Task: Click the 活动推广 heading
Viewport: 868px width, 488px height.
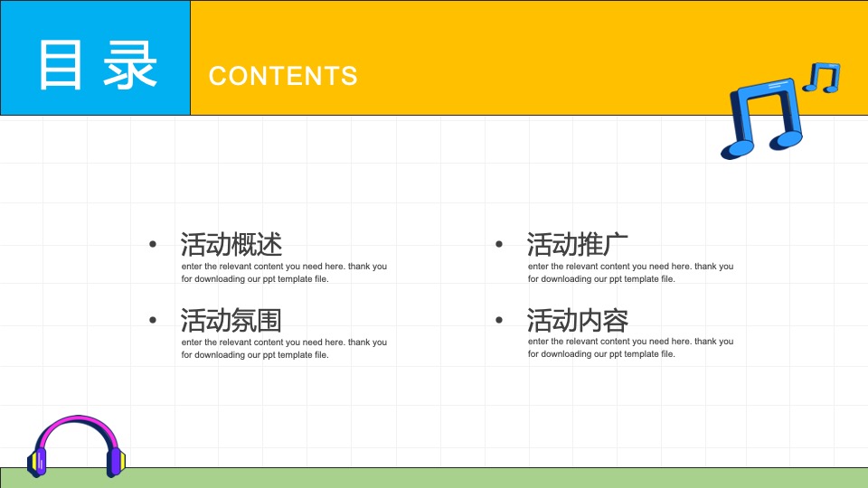Action: (578, 244)
